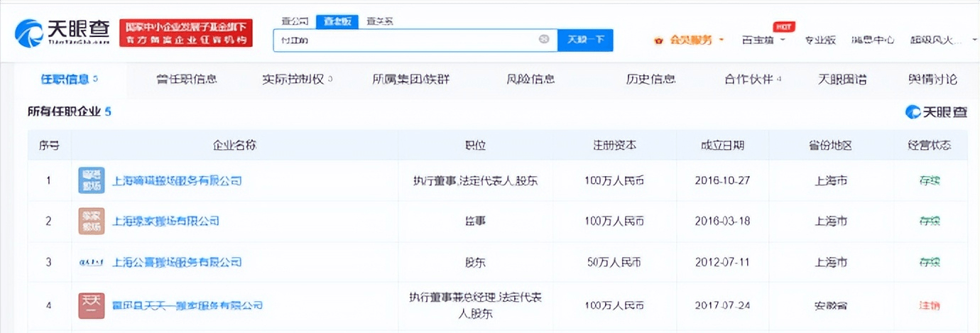Open the 风险信息 tab
Image resolution: width=980 pixels, height=333 pixels.
tap(530, 79)
